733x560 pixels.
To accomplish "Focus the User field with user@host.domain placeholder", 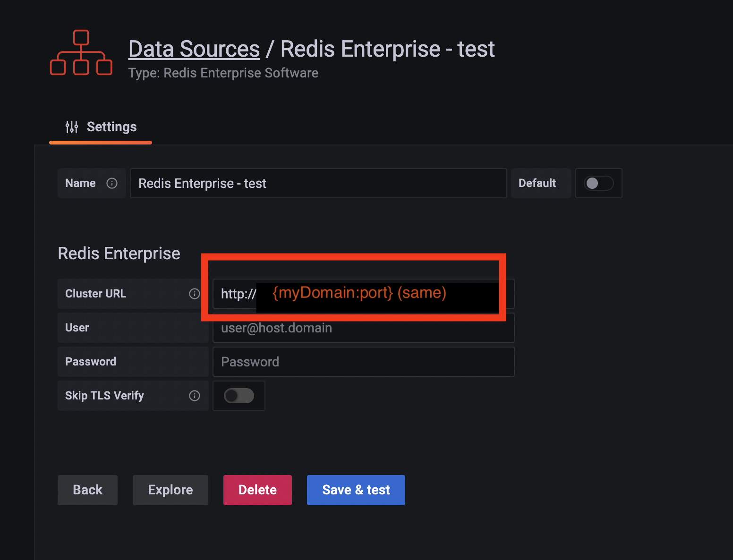I will coord(363,328).
